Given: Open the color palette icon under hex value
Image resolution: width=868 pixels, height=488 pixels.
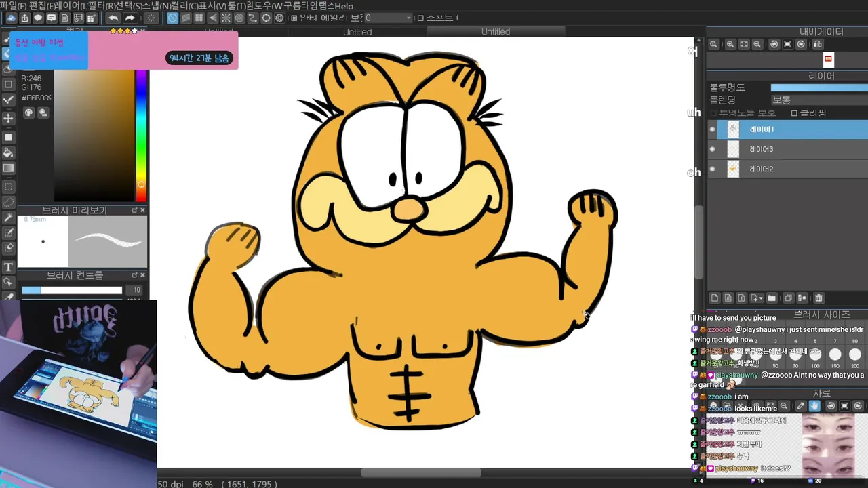Looking at the screenshot, I should tap(28, 113).
